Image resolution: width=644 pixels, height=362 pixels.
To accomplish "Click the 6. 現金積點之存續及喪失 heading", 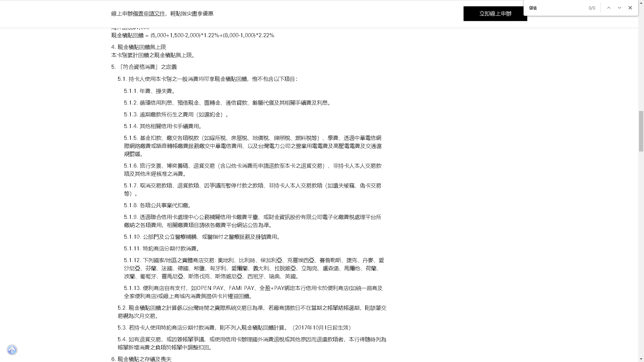I will point(141,359).
